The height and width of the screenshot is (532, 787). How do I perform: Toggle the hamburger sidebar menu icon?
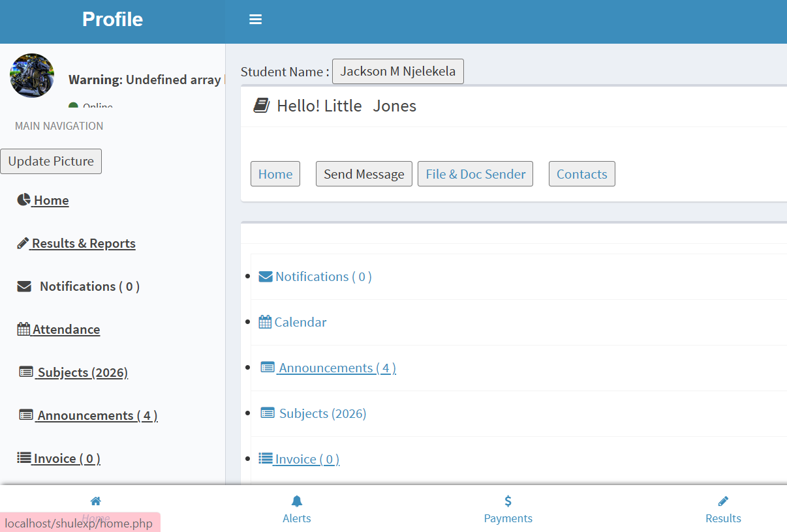256,20
